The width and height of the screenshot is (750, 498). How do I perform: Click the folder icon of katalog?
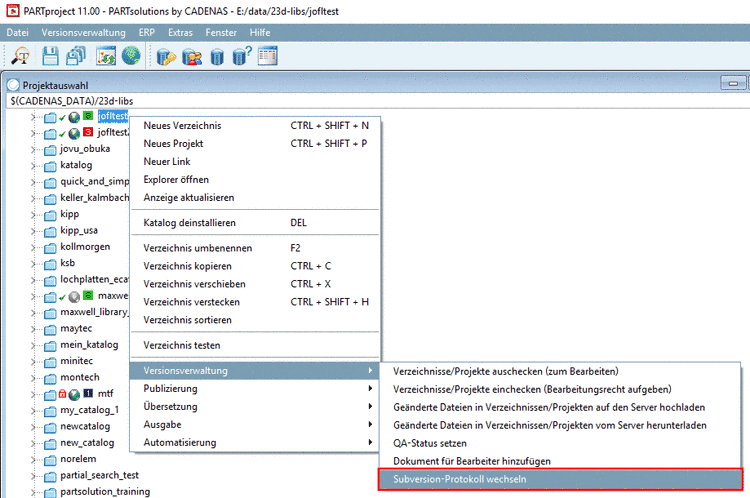(50, 166)
